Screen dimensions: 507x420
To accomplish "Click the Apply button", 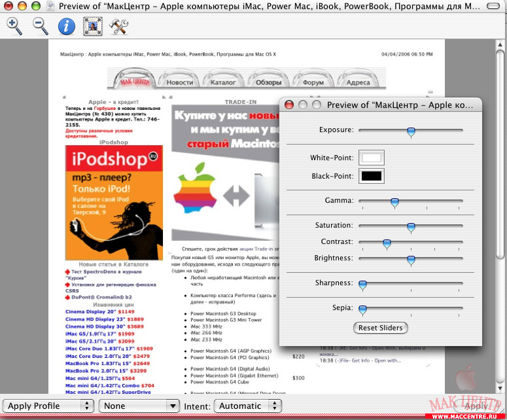I will 476,406.
